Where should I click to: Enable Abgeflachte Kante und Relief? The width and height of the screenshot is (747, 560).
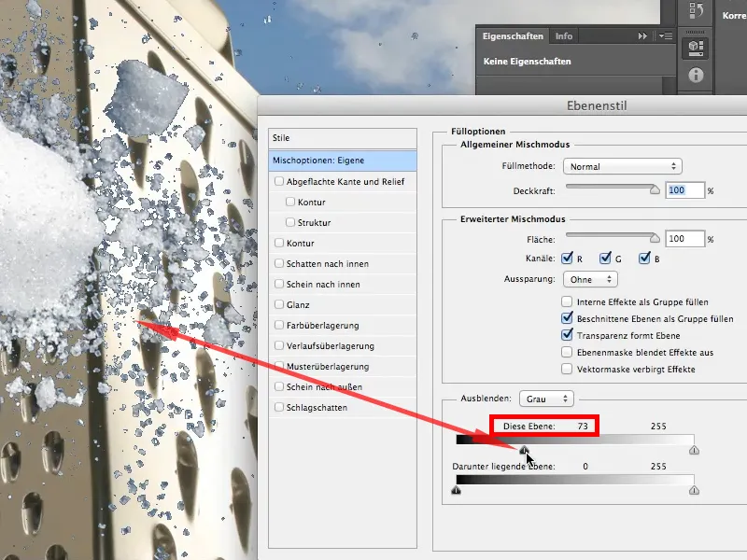[x=279, y=181]
